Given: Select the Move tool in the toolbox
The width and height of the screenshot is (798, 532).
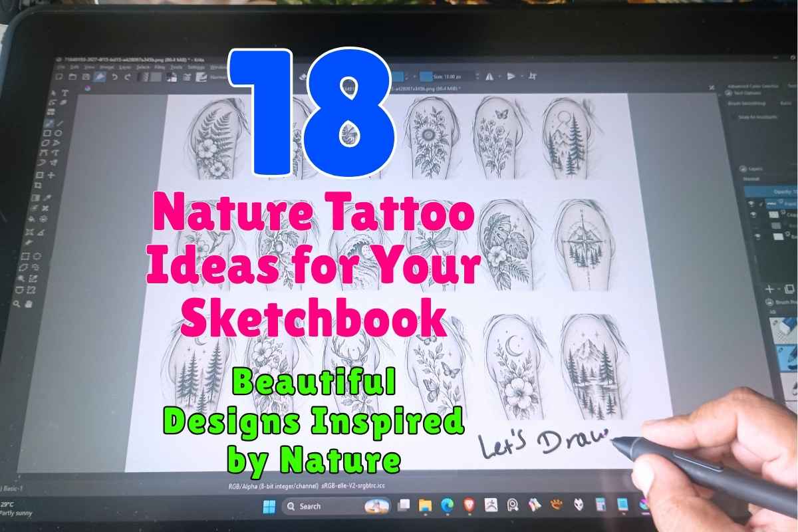Looking at the screenshot, I should [51, 176].
